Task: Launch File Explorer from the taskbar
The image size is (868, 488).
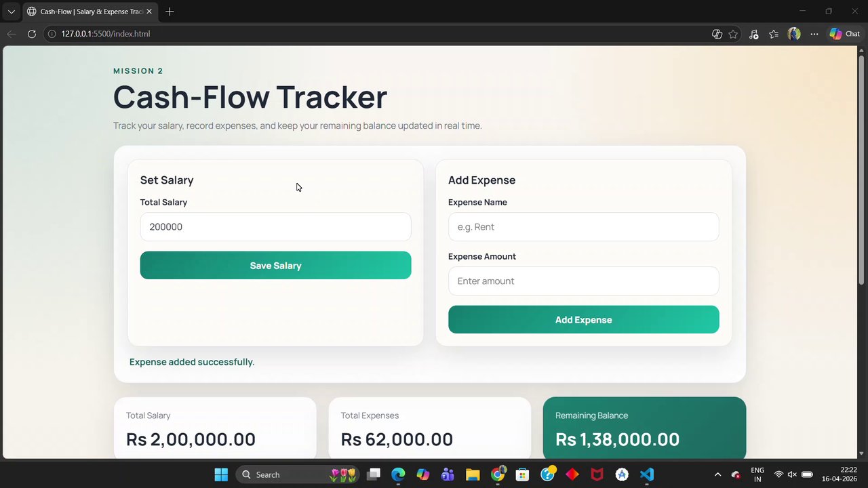Action: click(x=473, y=474)
